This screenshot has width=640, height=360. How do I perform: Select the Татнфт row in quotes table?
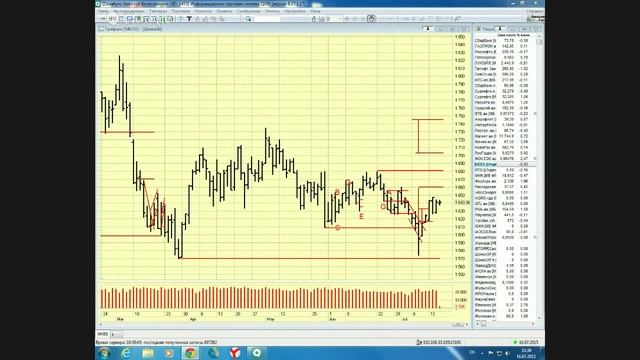click(505, 69)
